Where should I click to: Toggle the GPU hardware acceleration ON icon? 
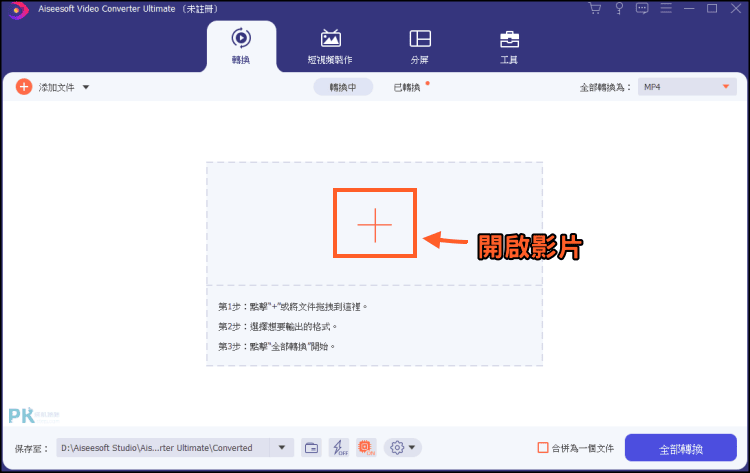[x=366, y=448]
